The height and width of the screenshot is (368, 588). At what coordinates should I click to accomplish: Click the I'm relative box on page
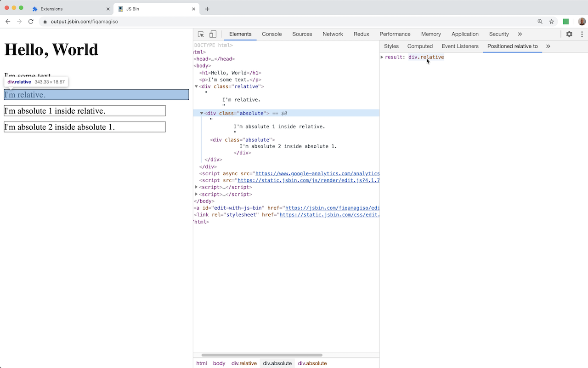tap(96, 95)
